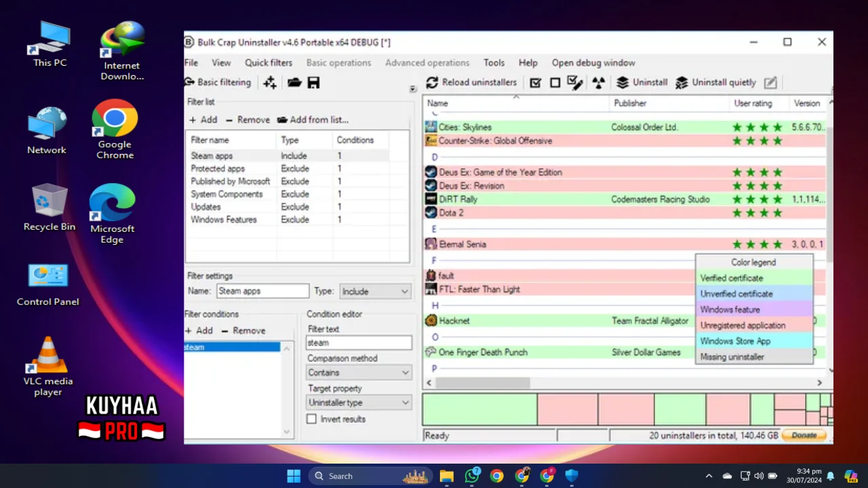
Task: Open filter list with folder icon
Action: [294, 83]
